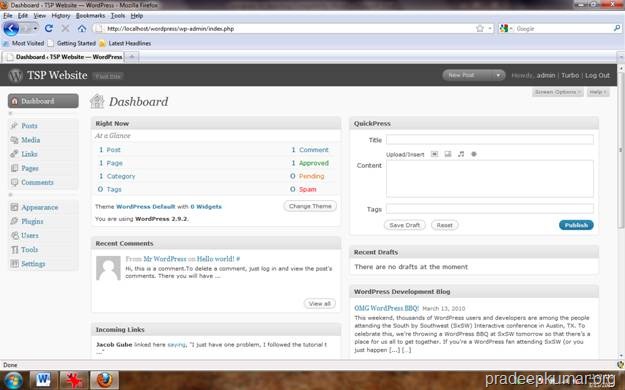Click the Plugins icon in sidebar
Screen dimensions: 625x390
(14, 221)
